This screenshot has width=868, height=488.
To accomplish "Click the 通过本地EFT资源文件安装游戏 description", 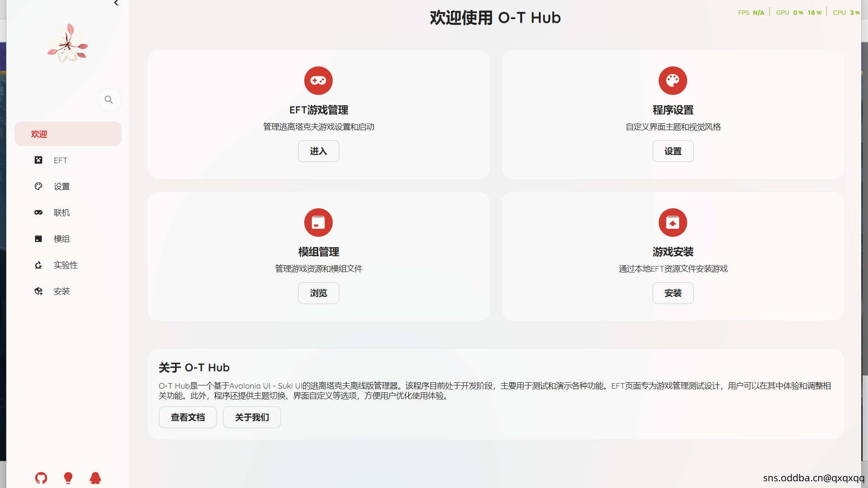I will [673, 269].
